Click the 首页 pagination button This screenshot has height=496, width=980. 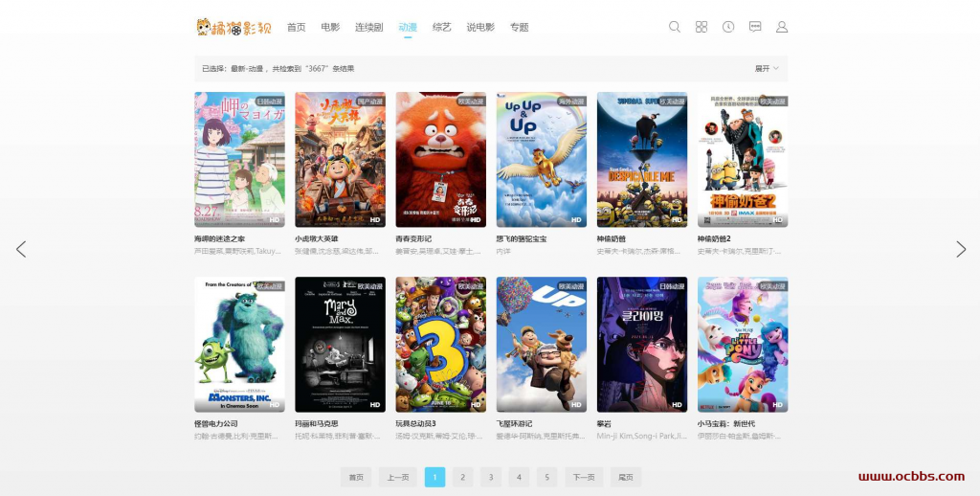(x=356, y=477)
